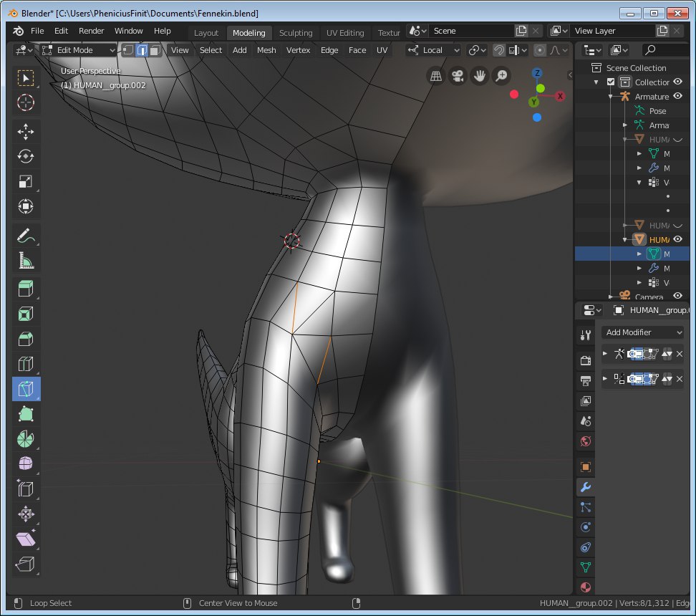Open the Edit Mode dropdown
696x616 pixels.
(x=79, y=50)
